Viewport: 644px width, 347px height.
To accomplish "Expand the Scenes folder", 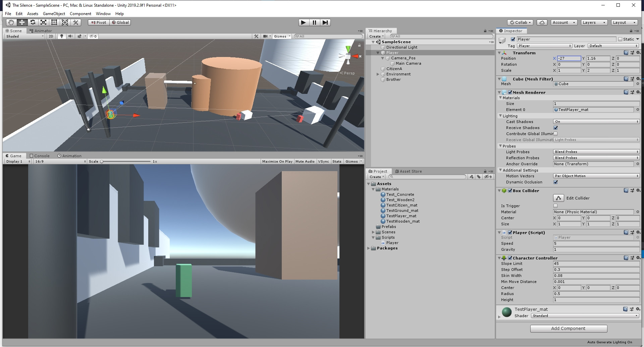I will 373,232.
